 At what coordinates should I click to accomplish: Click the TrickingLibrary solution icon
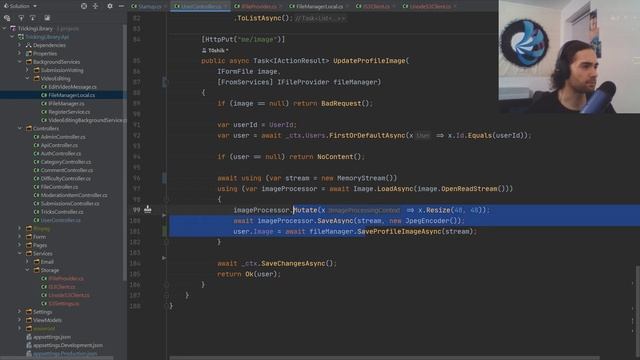point(13,29)
